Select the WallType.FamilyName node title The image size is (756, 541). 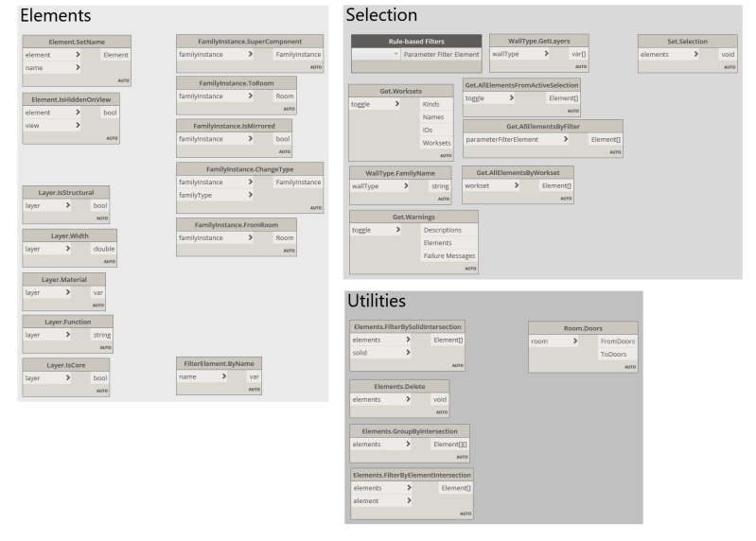(x=400, y=173)
